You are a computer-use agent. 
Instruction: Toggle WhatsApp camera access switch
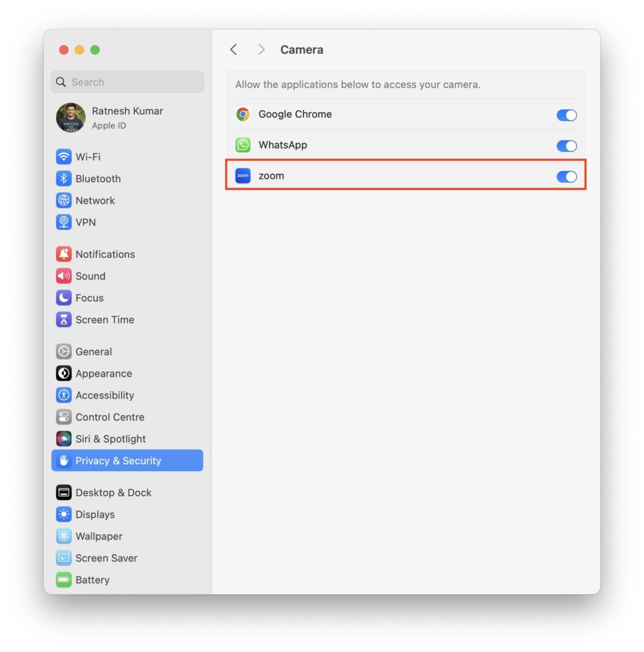pyautogui.click(x=566, y=146)
